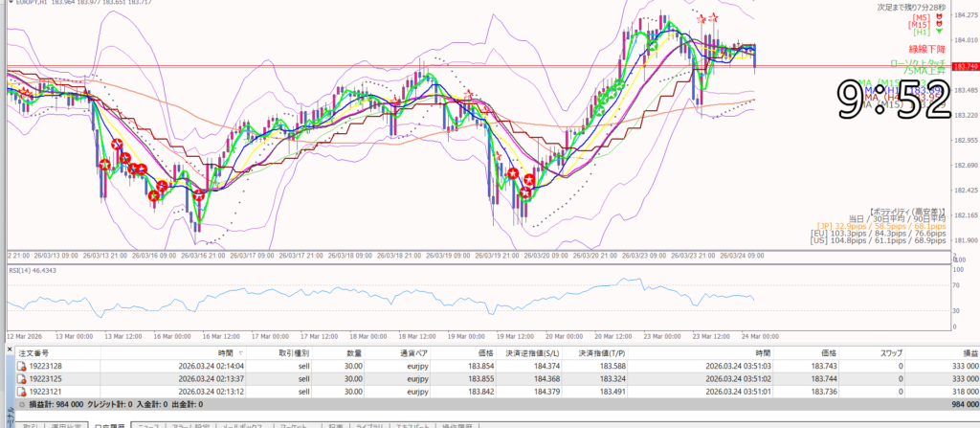Click the スワップ column header
This screenshot has height=428, width=980.
coord(885,352)
